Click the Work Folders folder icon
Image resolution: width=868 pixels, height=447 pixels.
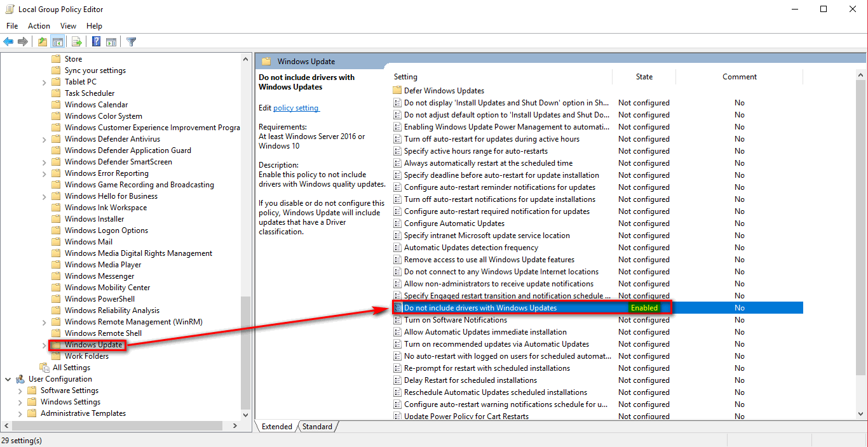pos(56,356)
